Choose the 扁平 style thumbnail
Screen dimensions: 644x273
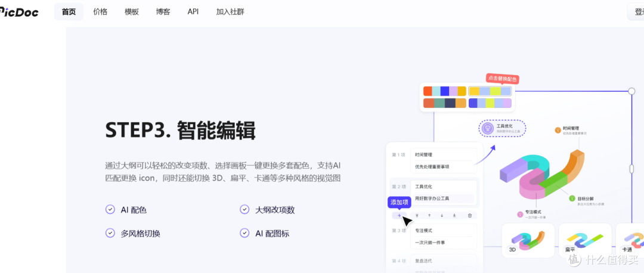pos(585,240)
